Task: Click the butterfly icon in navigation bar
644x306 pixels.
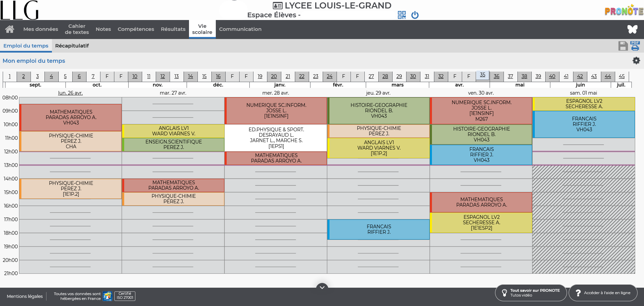Action: (x=632, y=29)
